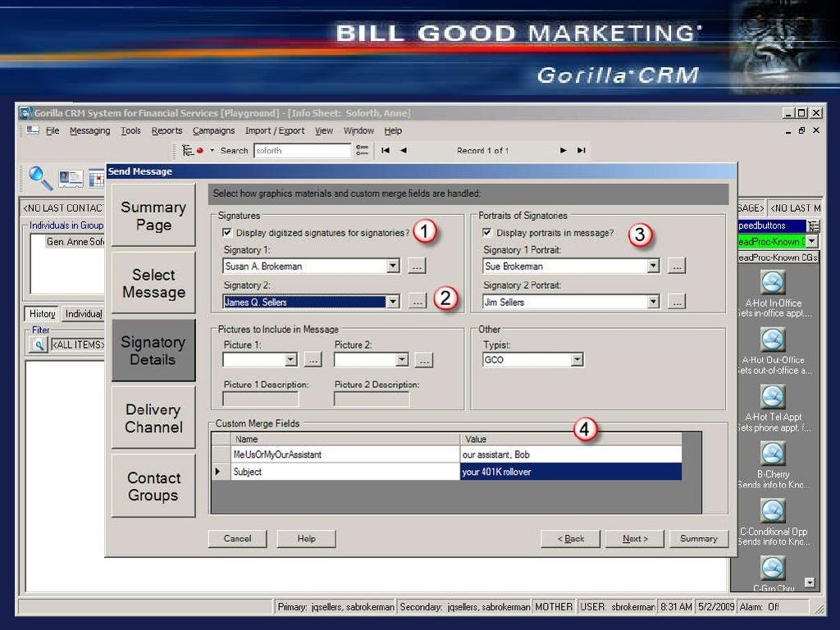Click the search options icon right of search box
Screen dimensions: 840x630
click(363, 151)
